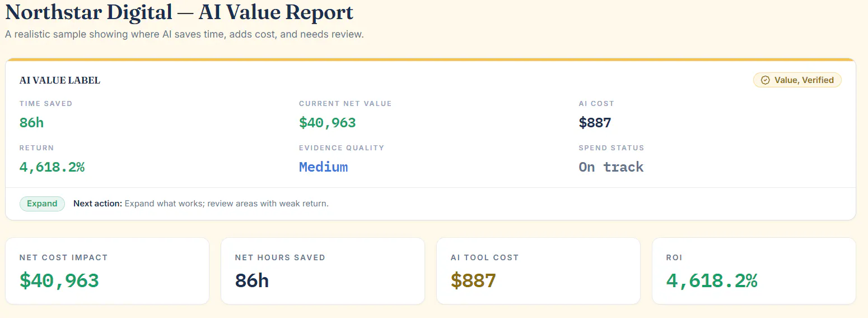Click the ROI card label
This screenshot has width=868, height=318.
[x=674, y=257]
